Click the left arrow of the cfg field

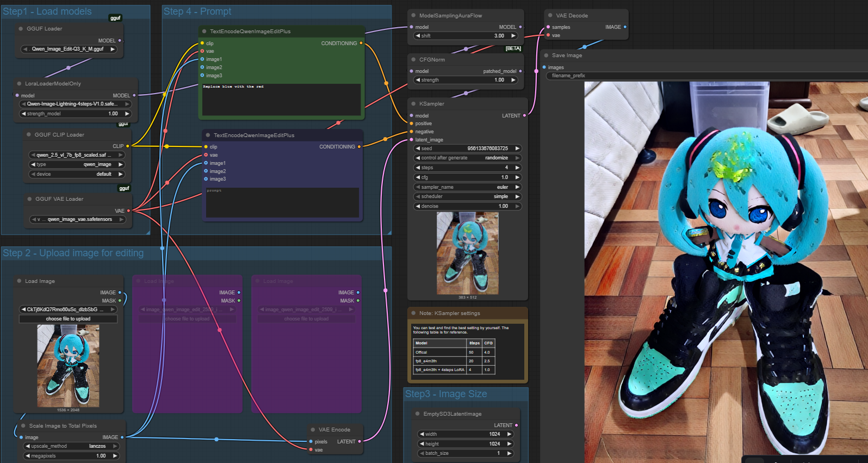coord(418,177)
